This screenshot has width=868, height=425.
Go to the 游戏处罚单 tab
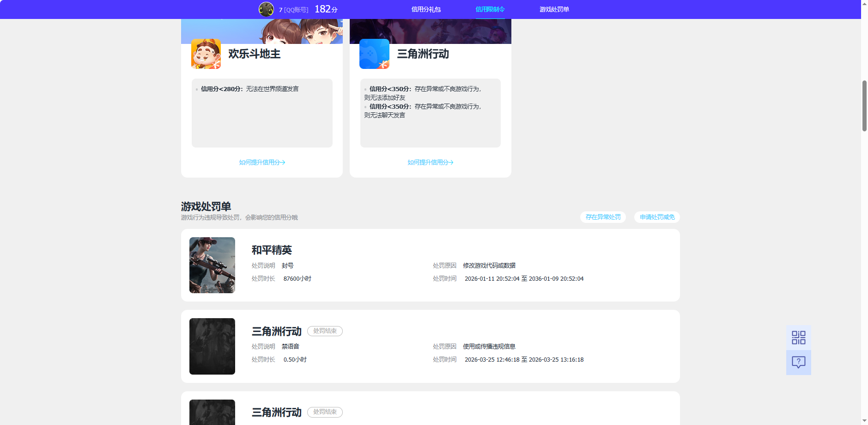click(x=554, y=9)
